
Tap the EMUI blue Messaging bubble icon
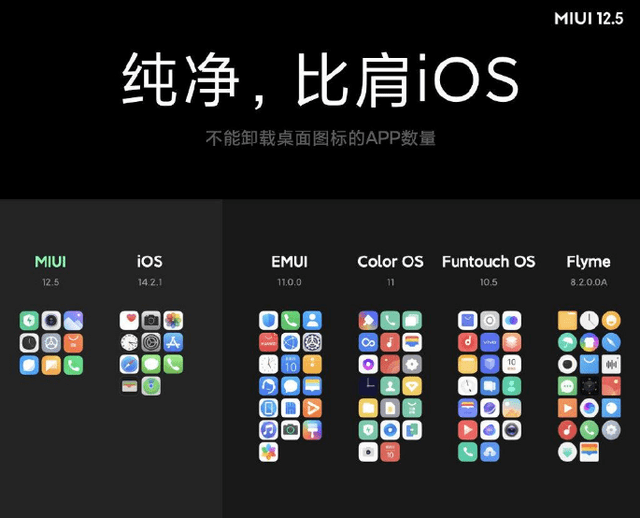[x=290, y=386]
